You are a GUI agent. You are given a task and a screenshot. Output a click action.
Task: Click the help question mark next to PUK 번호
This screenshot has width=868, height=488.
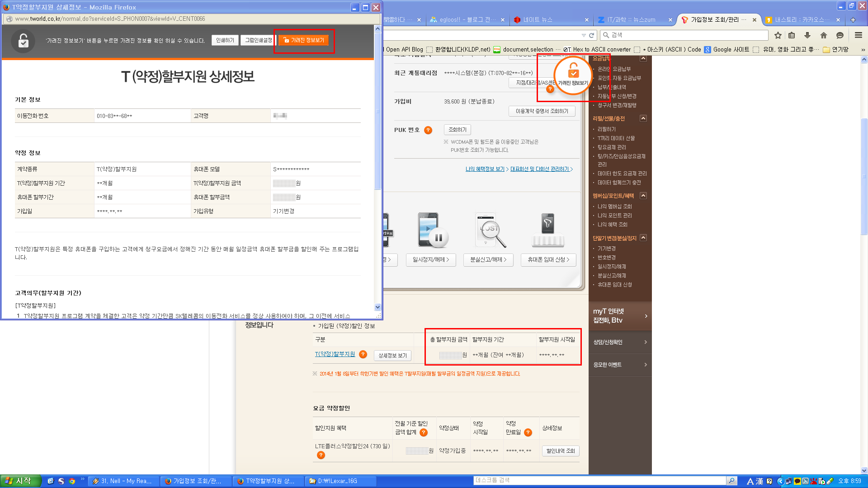pyautogui.click(x=428, y=130)
